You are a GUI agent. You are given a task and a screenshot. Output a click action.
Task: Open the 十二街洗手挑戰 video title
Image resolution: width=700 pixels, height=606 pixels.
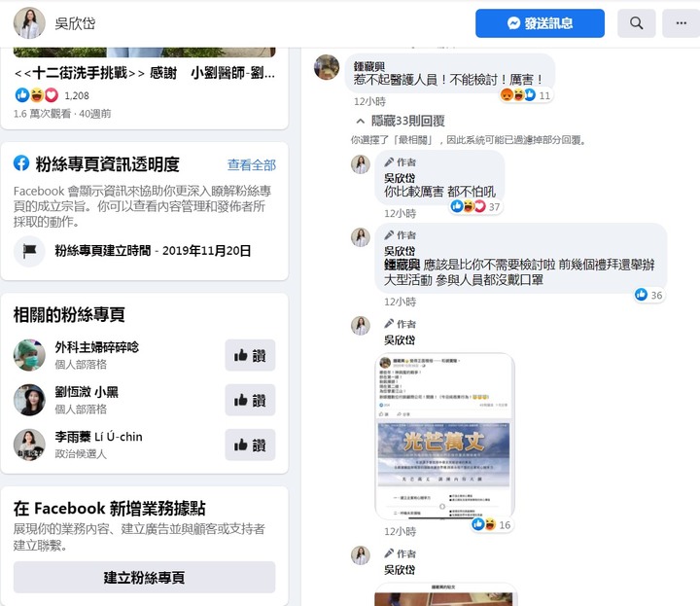point(145,73)
